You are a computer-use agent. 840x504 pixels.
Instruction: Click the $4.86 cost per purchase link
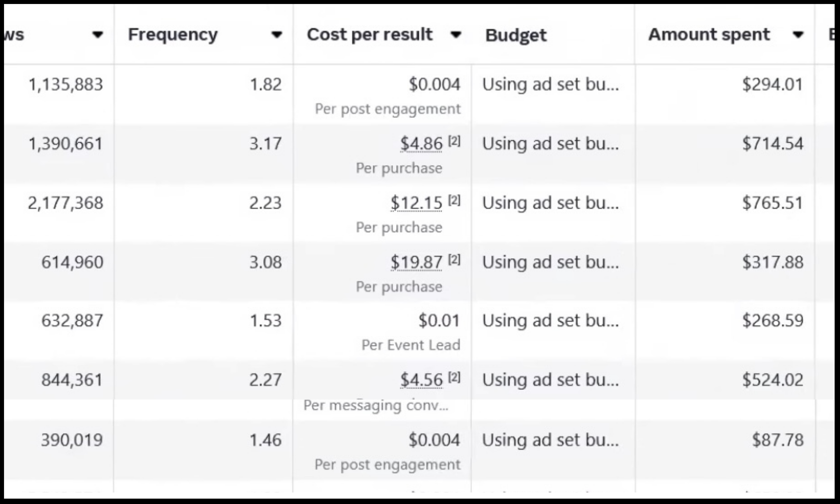pos(421,144)
